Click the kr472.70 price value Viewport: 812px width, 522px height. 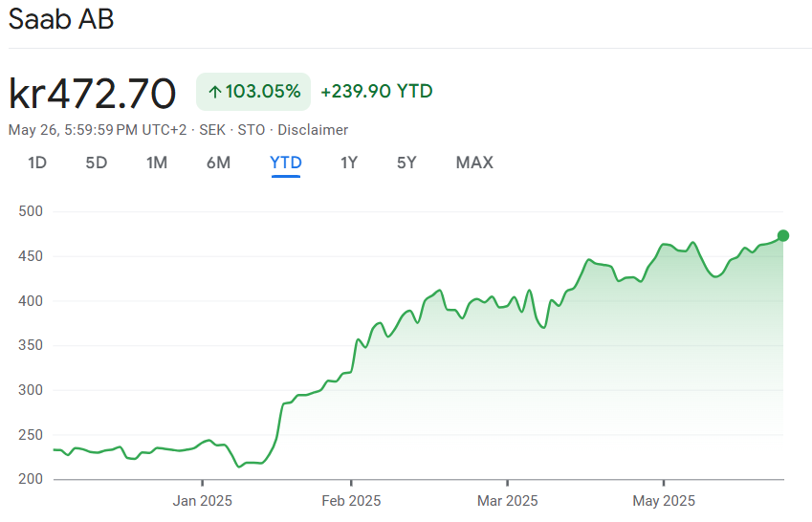[92, 94]
